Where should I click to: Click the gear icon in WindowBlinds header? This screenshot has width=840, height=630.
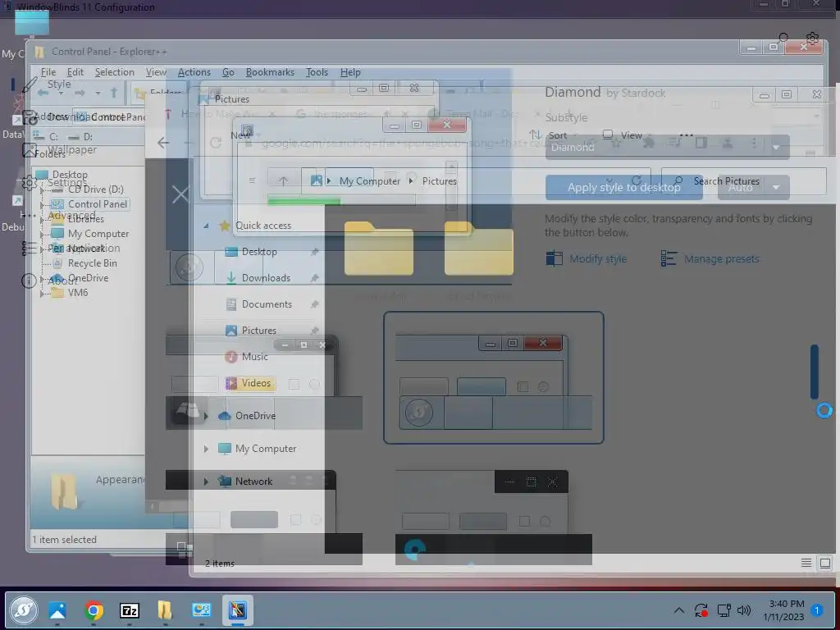812,38
